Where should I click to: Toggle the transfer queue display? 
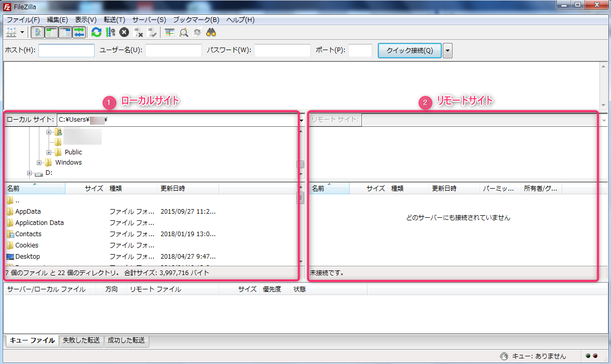coord(79,32)
